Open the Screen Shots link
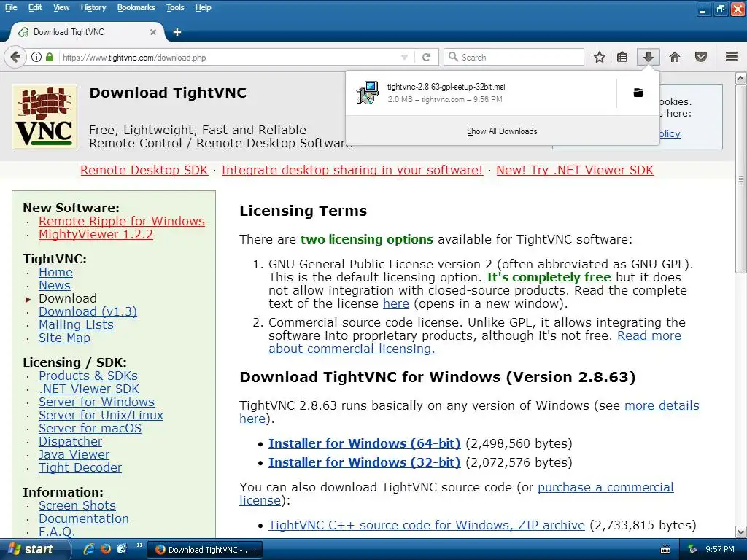This screenshot has height=560, width=747. (77, 505)
